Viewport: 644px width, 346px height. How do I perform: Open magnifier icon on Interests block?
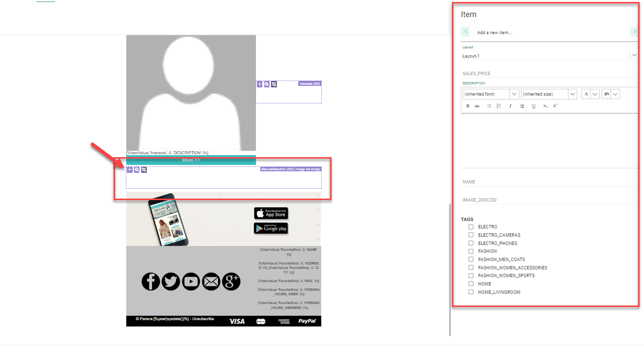[267, 84]
